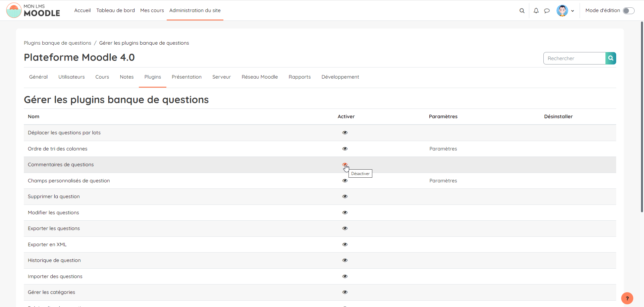The width and height of the screenshot is (644, 307).
Task: Click the user avatar picture
Action: tap(562, 11)
